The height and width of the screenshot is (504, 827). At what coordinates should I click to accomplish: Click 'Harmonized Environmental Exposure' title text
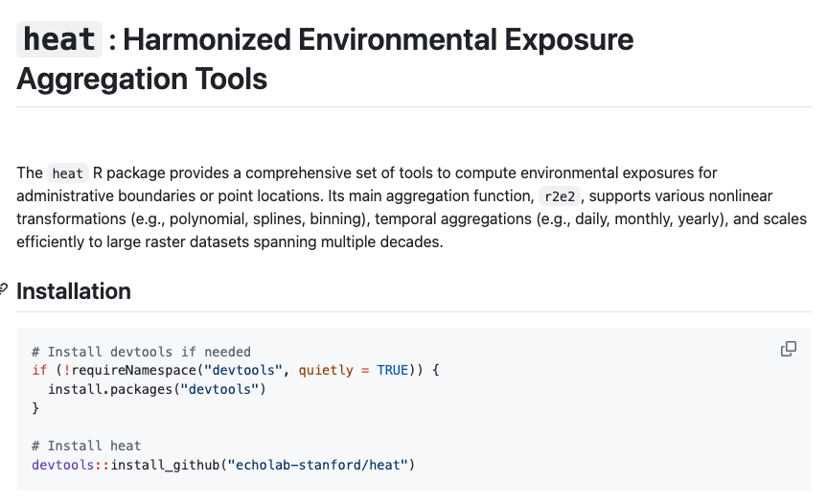tap(379, 39)
